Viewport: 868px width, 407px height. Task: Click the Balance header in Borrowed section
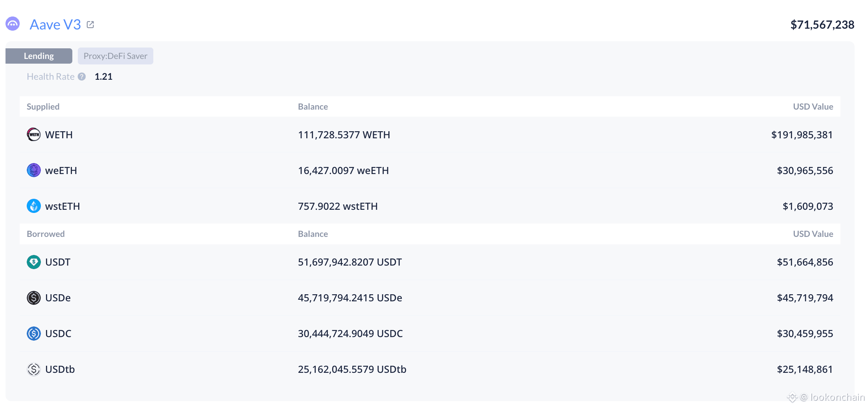click(313, 234)
